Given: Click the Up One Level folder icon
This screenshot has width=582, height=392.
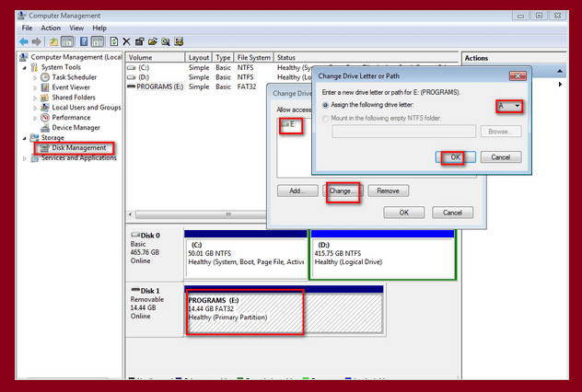Looking at the screenshot, I should pyautogui.click(x=53, y=41).
